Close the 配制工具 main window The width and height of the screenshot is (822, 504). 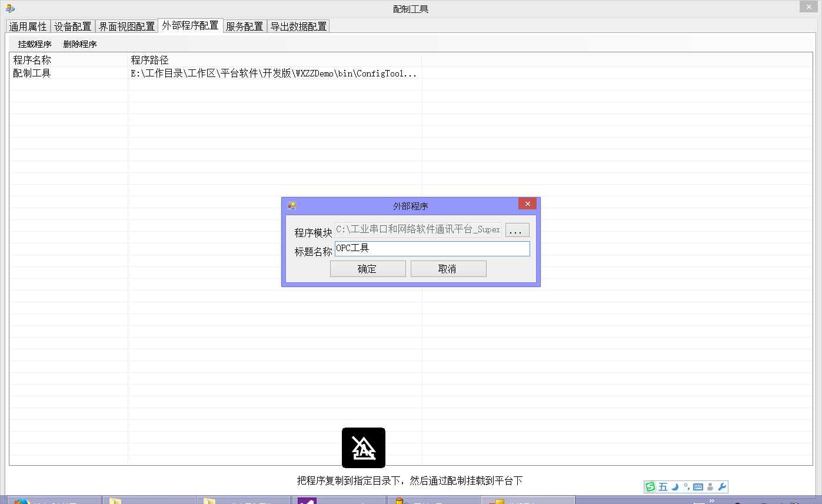pyautogui.click(x=808, y=6)
